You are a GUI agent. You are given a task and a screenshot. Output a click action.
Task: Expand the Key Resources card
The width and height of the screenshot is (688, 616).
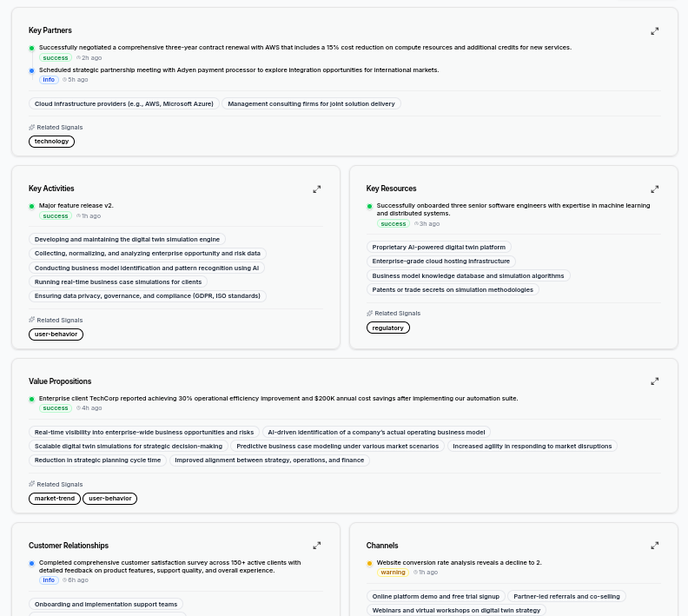pos(654,189)
